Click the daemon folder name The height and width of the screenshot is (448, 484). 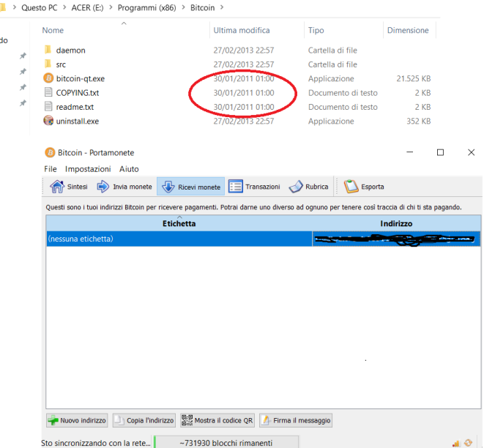pos(71,51)
